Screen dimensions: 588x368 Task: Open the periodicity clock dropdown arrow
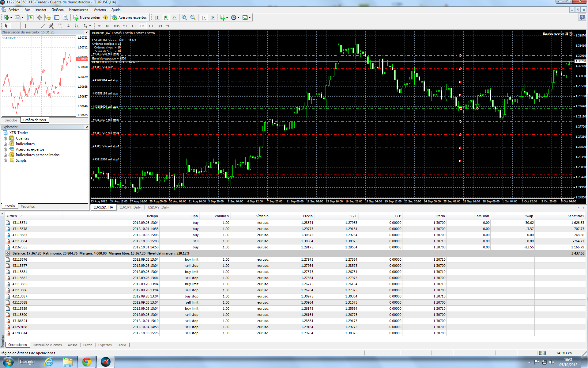[238, 18]
